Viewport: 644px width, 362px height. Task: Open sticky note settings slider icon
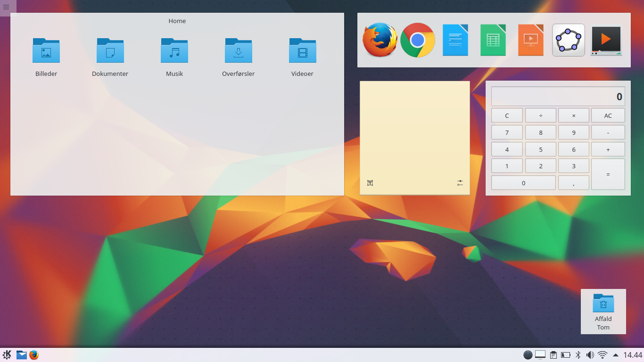click(460, 183)
